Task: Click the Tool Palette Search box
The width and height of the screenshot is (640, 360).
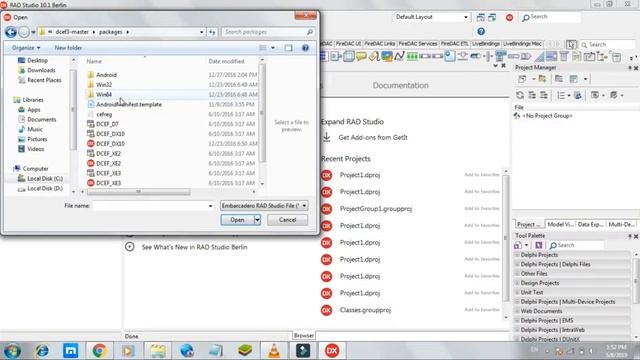Action: 576,245
